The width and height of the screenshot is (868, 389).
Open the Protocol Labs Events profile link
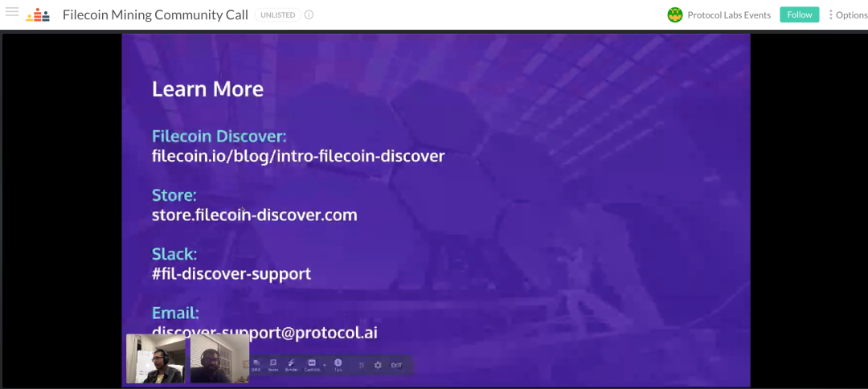[x=729, y=15]
